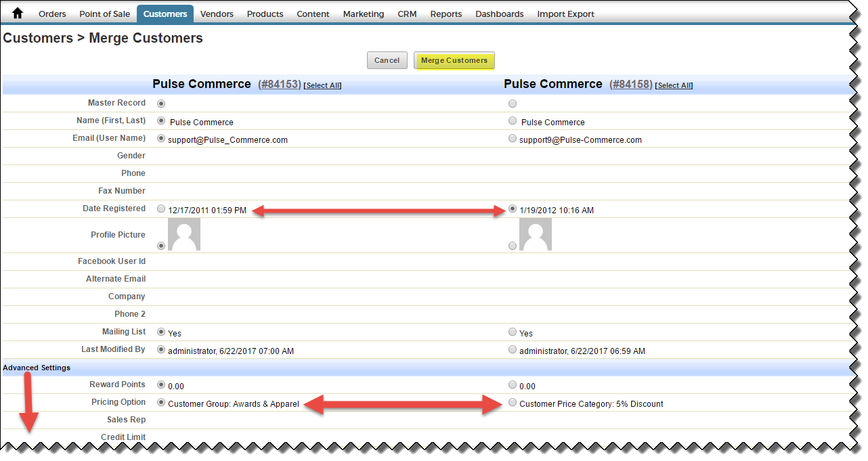Click the profile picture thumbnail of customer #84153

click(x=184, y=234)
